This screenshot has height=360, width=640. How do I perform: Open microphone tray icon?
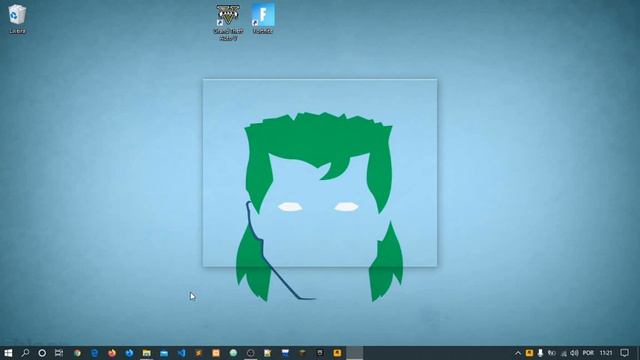[x=540, y=353]
